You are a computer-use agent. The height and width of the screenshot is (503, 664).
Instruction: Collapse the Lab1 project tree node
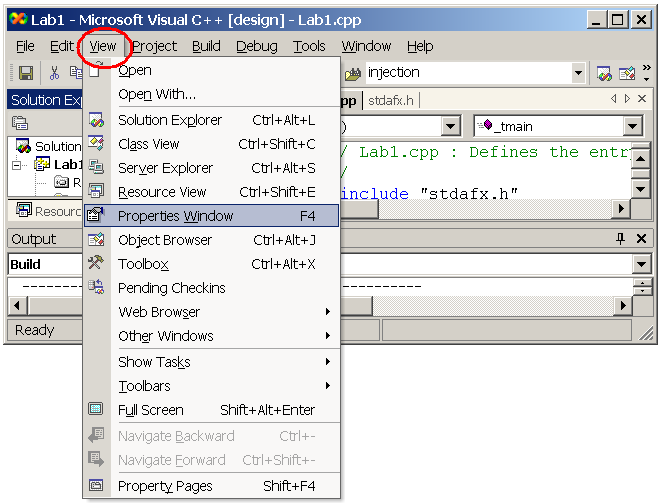[x=17, y=165]
